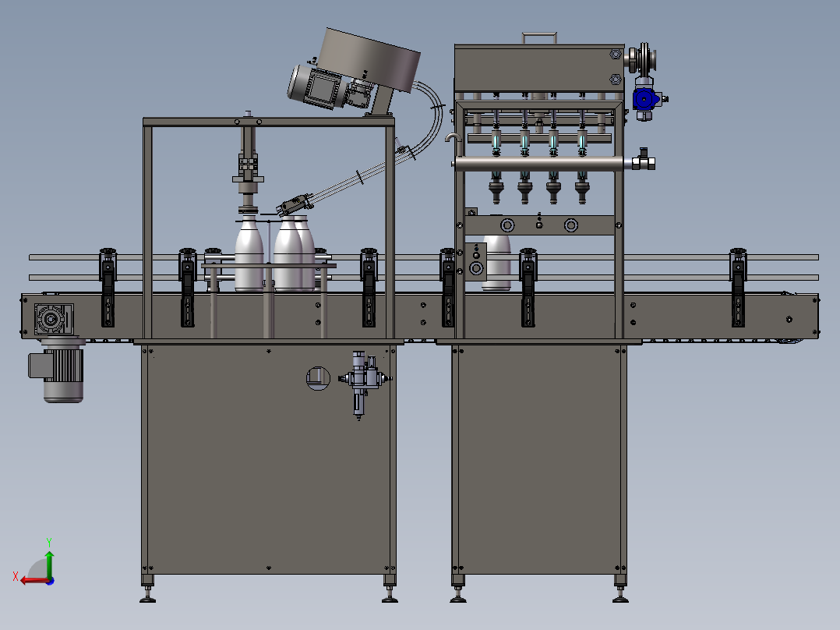Click the red X axis of the orientation triad
The image size is (840, 630).
click(35, 581)
